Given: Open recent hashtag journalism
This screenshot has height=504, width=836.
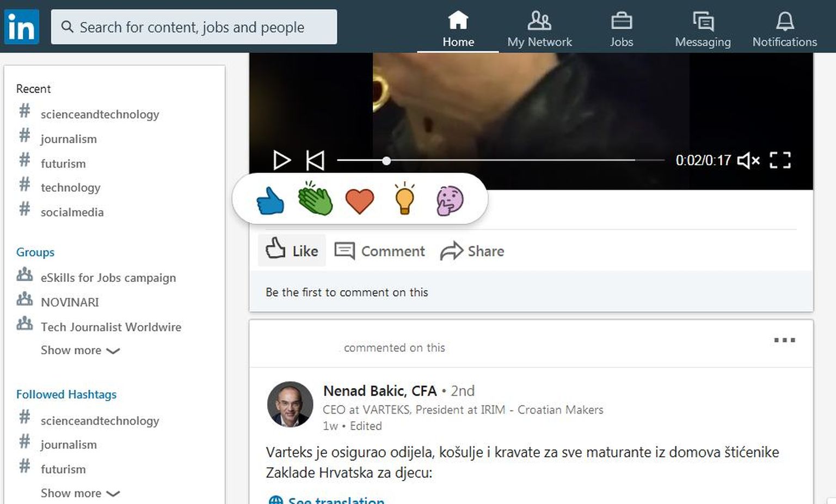Looking at the screenshot, I should (x=69, y=139).
